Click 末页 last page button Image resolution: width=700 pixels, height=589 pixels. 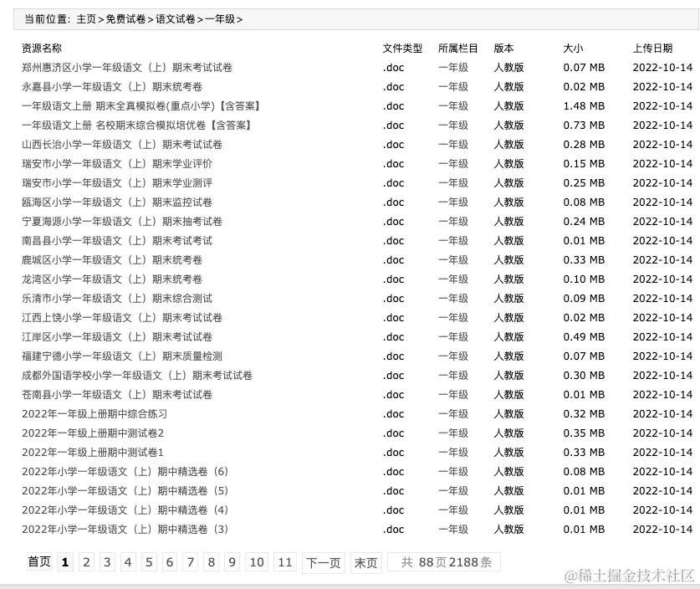(x=366, y=562)
